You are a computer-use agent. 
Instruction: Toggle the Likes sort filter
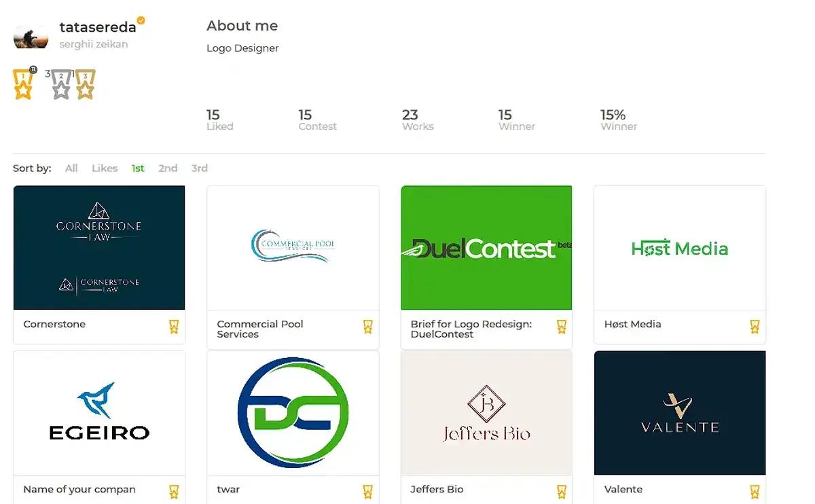105,168
